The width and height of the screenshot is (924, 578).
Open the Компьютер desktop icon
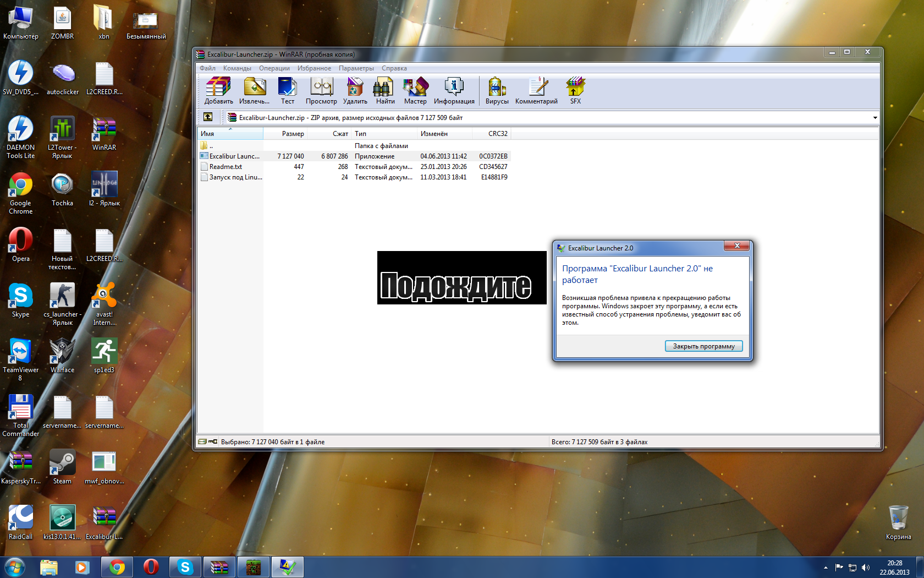coord(20,23)
